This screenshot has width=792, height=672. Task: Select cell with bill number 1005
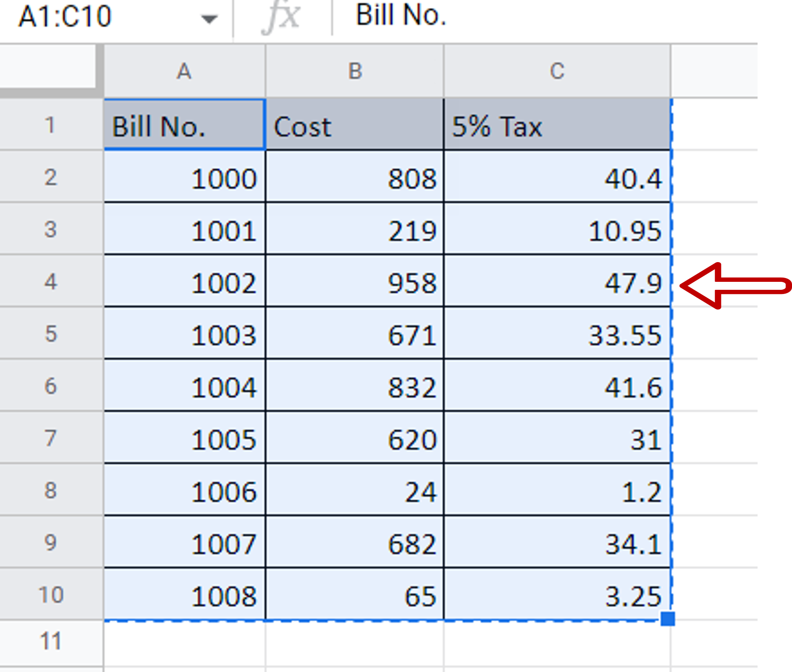tap(184, 438)
